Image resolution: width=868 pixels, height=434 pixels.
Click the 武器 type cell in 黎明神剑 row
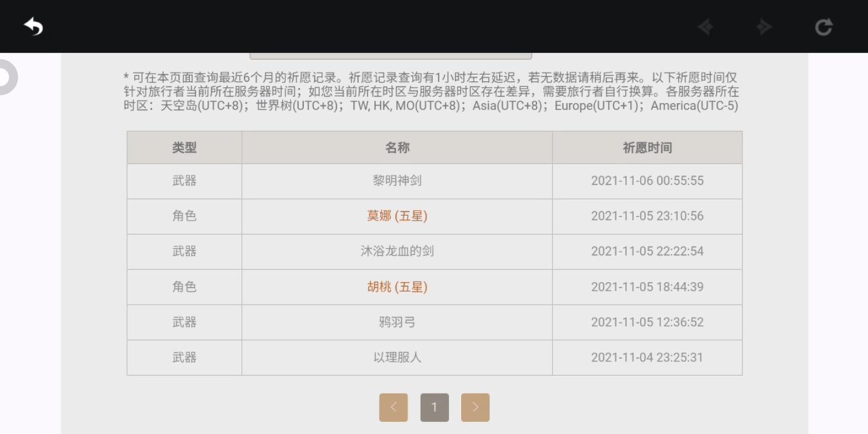pos(184,181)
